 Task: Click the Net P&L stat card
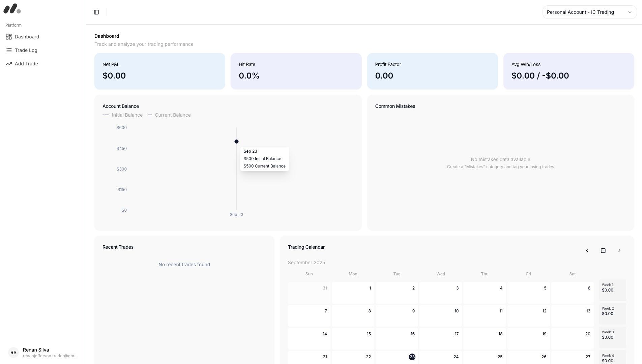(x=159, y=71)
